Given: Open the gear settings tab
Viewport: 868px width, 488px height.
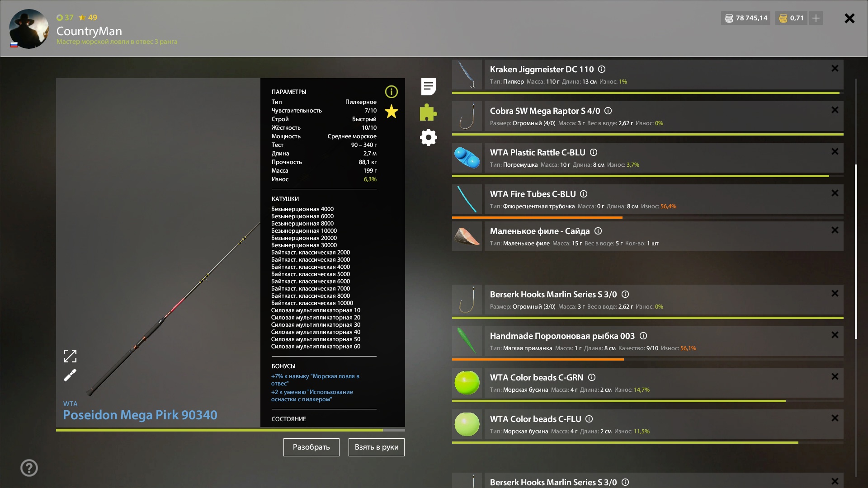Looking at the screenshot, I should [428, 137].
